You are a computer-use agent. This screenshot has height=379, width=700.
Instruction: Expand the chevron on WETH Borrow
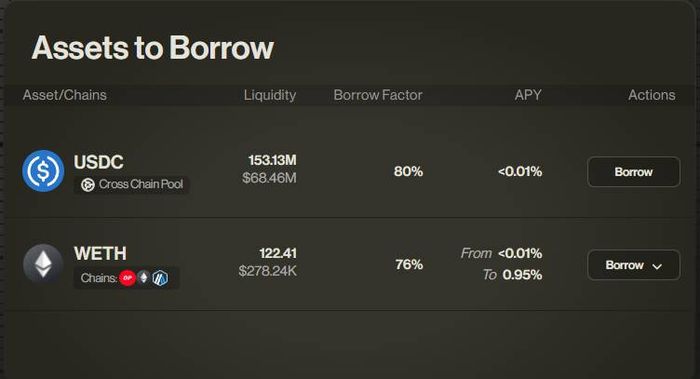tap(657, 267)
